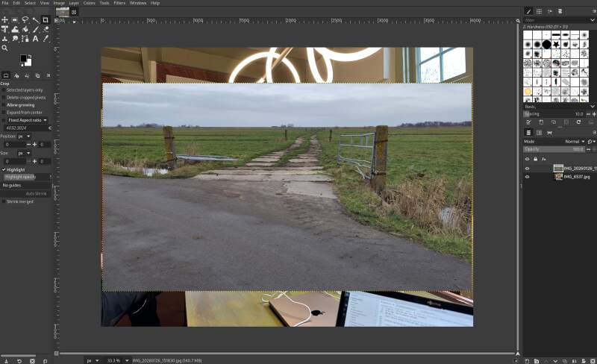
Task: Click the Position X plus stepper
Action: pos(34,145)
